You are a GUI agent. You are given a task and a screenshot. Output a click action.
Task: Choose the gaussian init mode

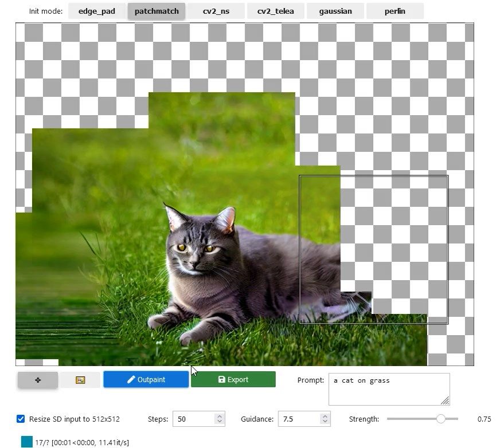(335, 10)
